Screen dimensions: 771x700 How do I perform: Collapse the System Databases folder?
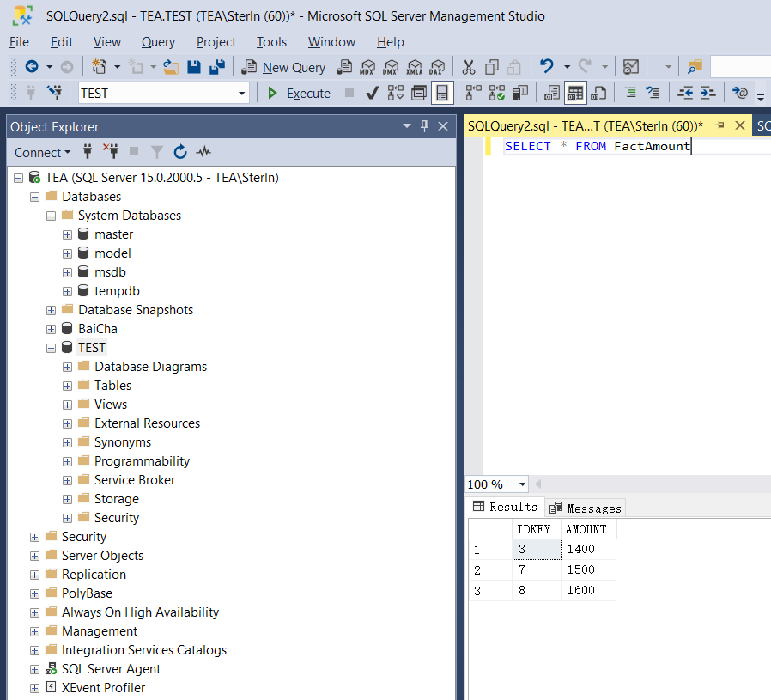(52, 216)
